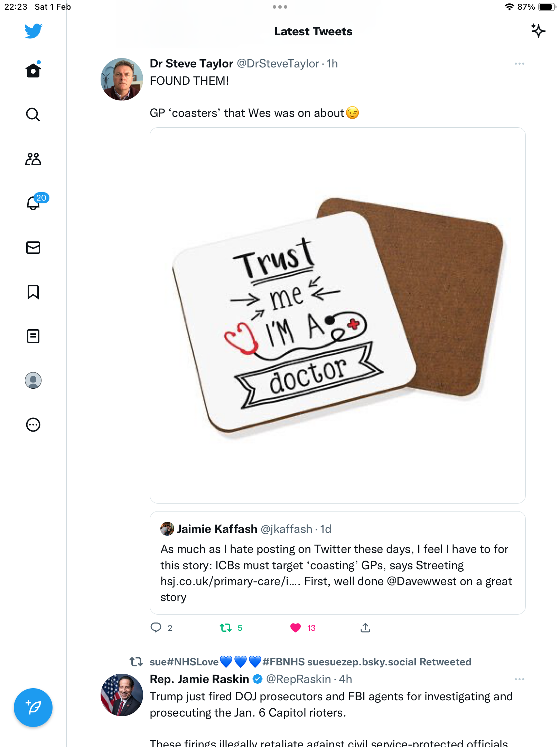560x747 pixels.
Task: Visit the @DrSteveTaylor profile handle
Action: point(278,64)
